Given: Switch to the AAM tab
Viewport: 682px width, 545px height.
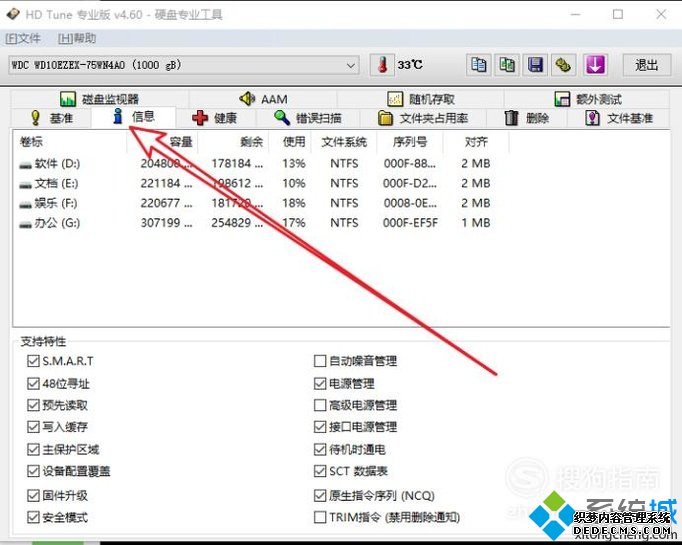Looking at the screenshot, I should (x=264, y=99).
